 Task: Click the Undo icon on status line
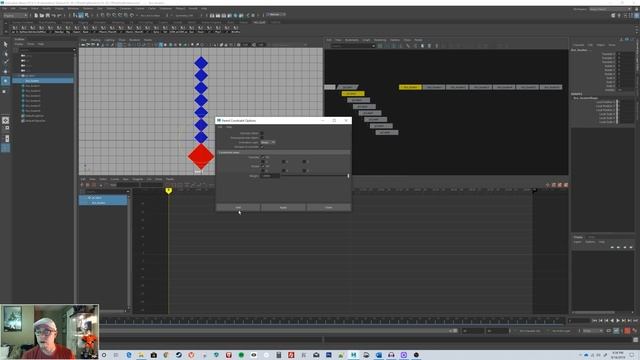click(53, 16)
